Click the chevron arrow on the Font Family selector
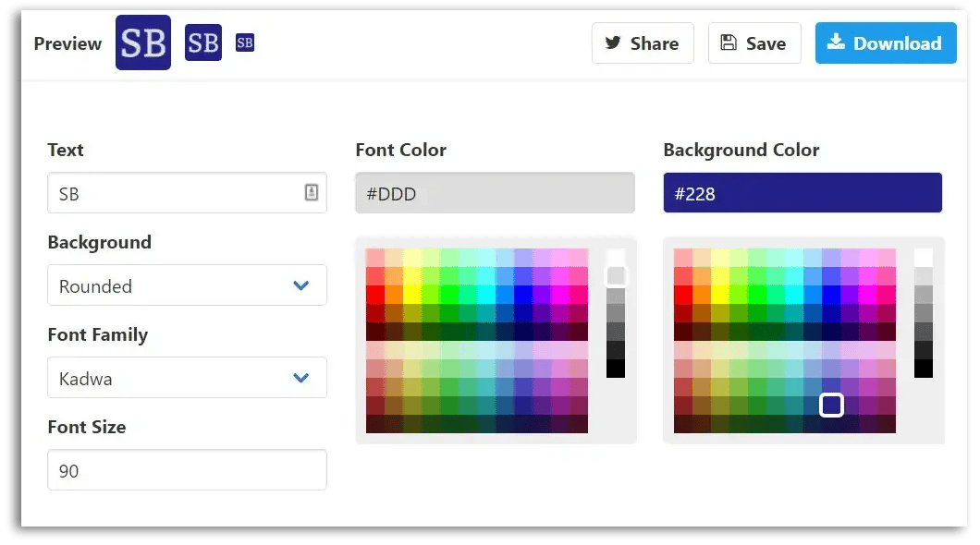Image resolution: width=980 pixels, height=545 pixels. [x=300, y=378]
